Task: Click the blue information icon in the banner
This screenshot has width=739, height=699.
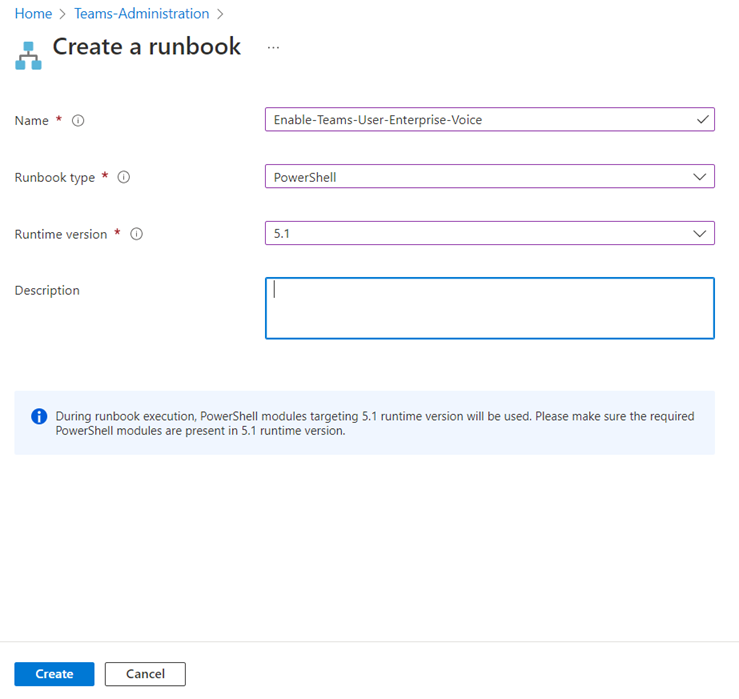Action: (39, 416)
